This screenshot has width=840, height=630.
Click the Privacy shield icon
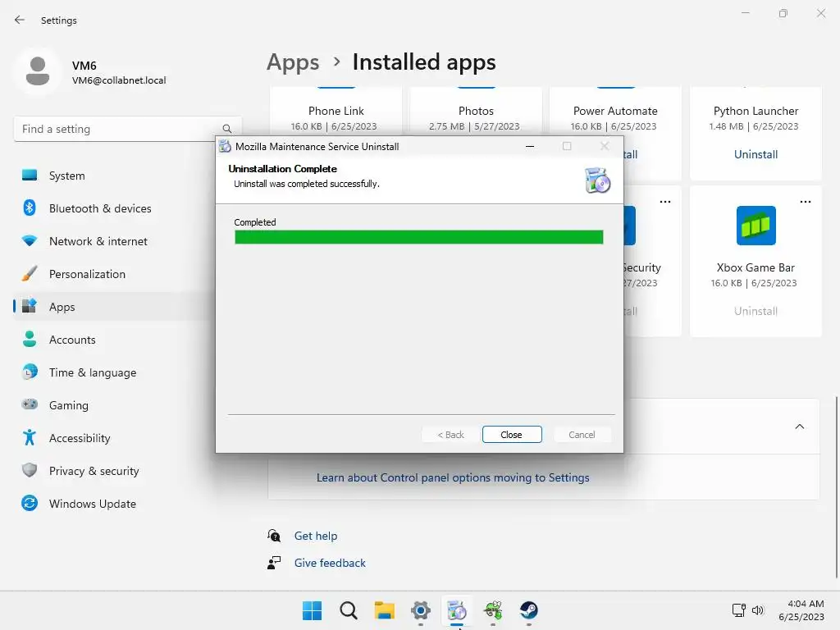click(30, 470)
